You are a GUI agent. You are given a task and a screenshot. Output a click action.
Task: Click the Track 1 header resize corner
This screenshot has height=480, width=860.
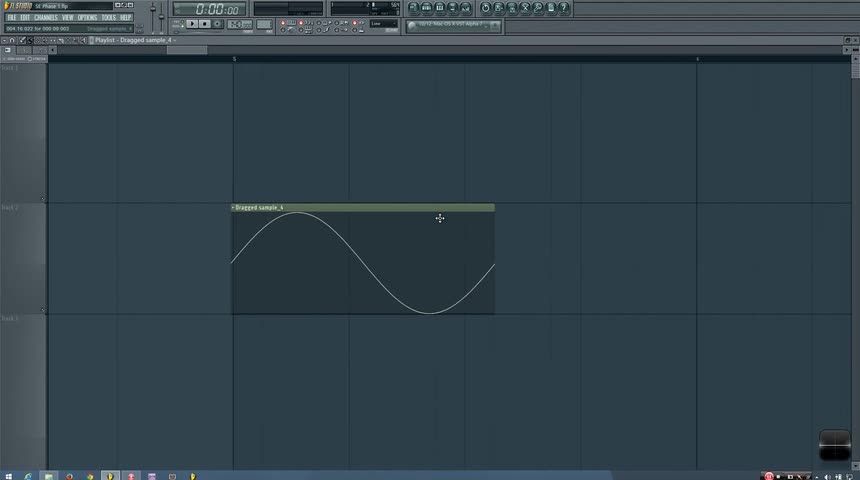click(43, 199)
